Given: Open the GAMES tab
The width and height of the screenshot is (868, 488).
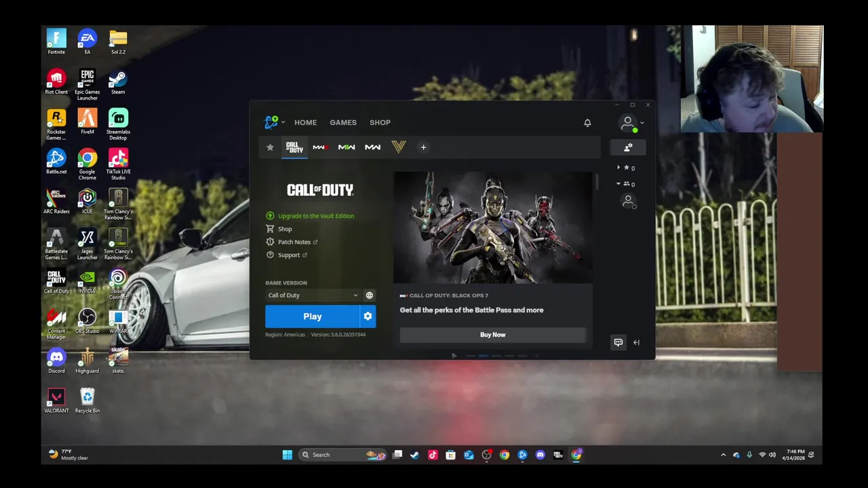Looking at the screenshot, I should [x=343, y=123].
